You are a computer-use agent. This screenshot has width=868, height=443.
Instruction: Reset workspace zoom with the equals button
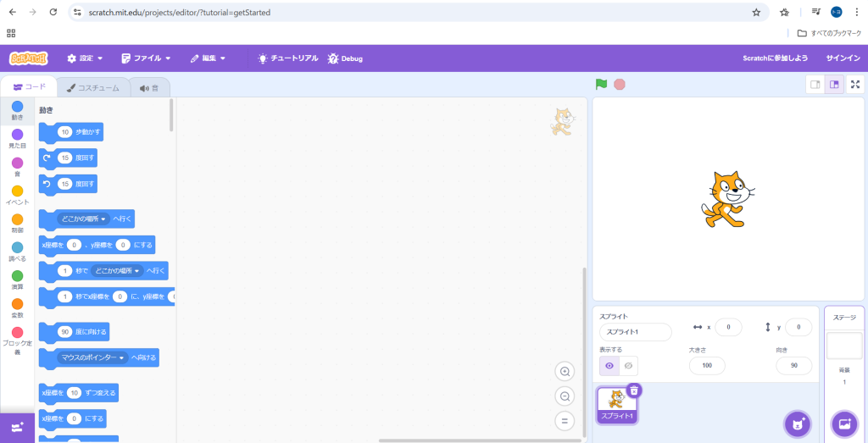tap(565, 421)
